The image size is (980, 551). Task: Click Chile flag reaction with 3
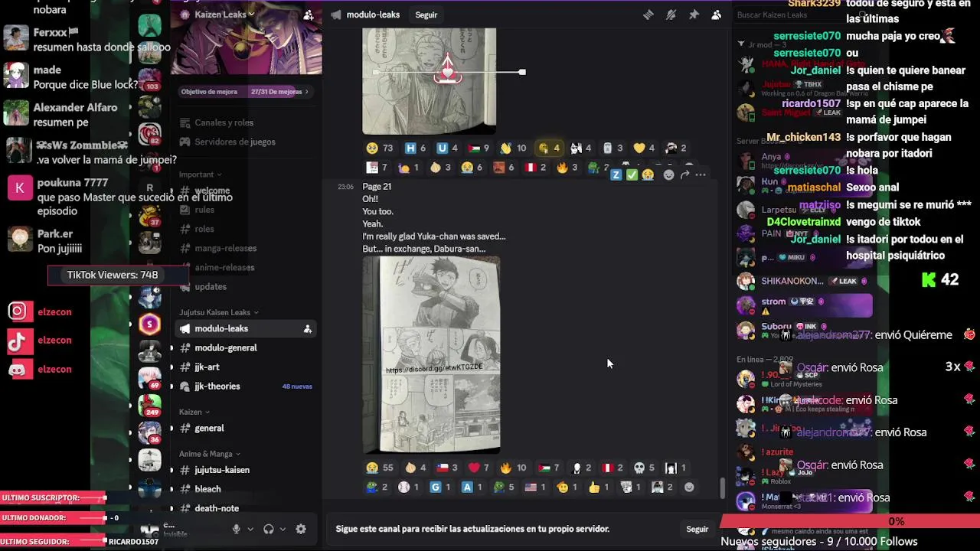[x=446, y=468]
